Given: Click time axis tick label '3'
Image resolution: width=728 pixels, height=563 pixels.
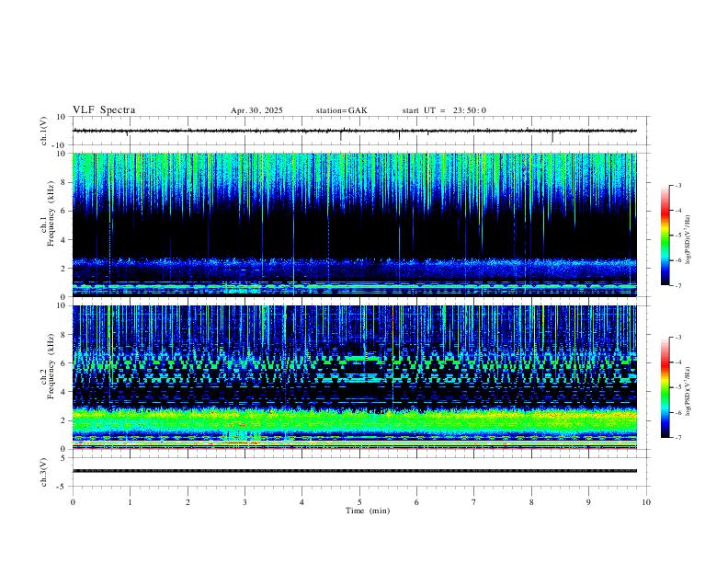Looking at the screenshot, I should click(x=245, y=502).
